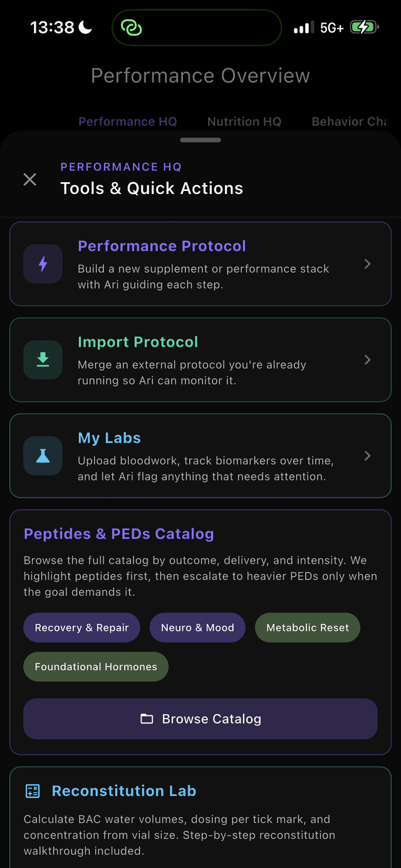This screenshot has width=401, height=868.
Task: Toggle the Neuro & Mood filter chip
Action: (x=197, y=628)
